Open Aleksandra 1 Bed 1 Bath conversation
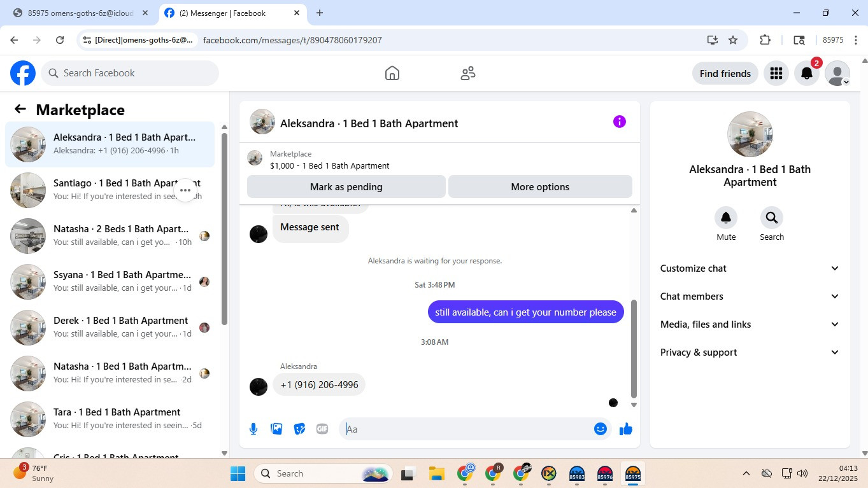Image resolution: width=868 pixels, height=488 pixels. click(x=110, y=144)
